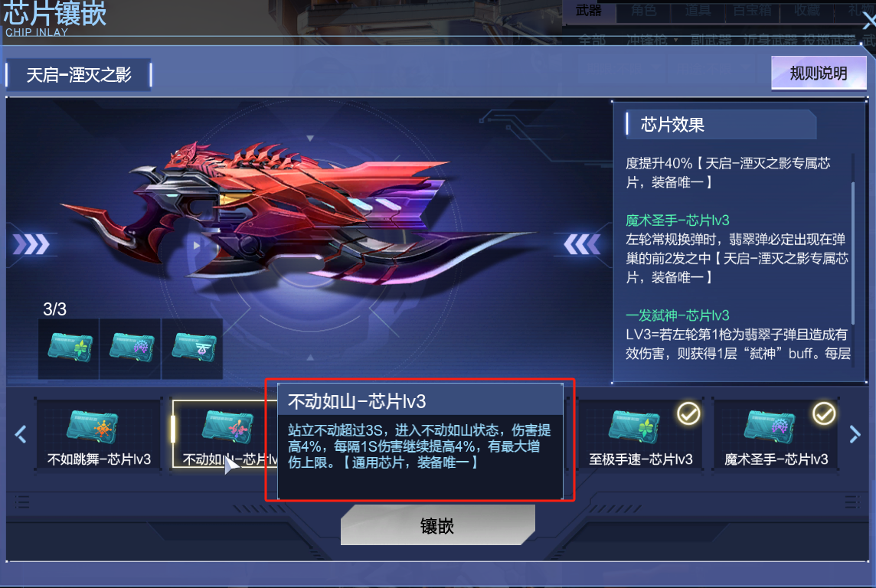
Task: Choose the 魔术圣手-芯片lv3 chip
Action: [776, 434]
